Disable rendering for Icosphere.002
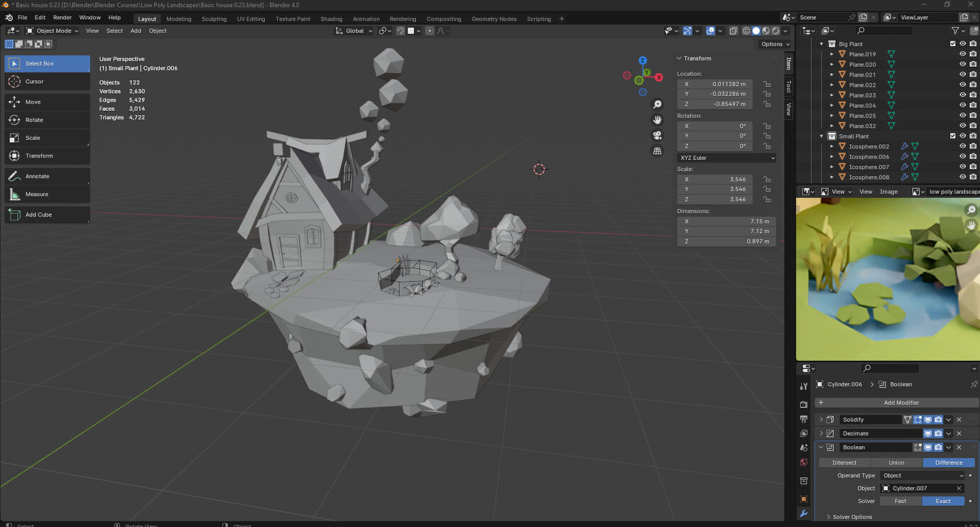Screen dimensions: 980x527 pyautogui.click(x=973, y=146)
